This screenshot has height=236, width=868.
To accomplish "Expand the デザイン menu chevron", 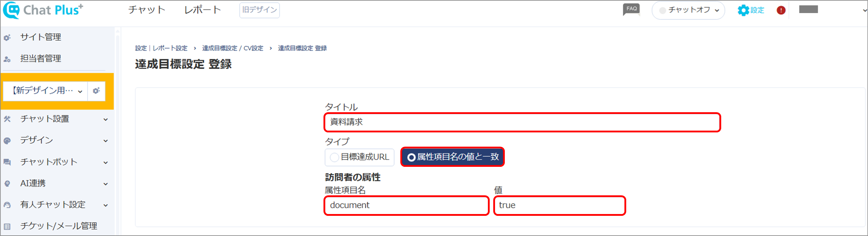I will [105, 141].
